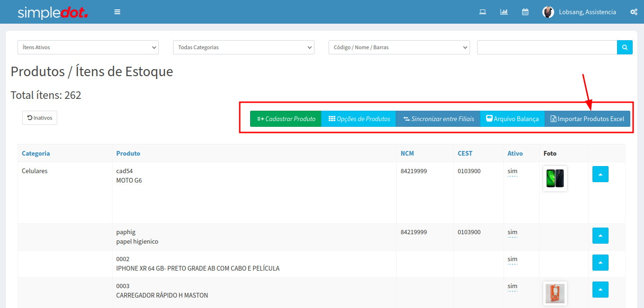Sort by the Produto column header

[x=128, y=153]
